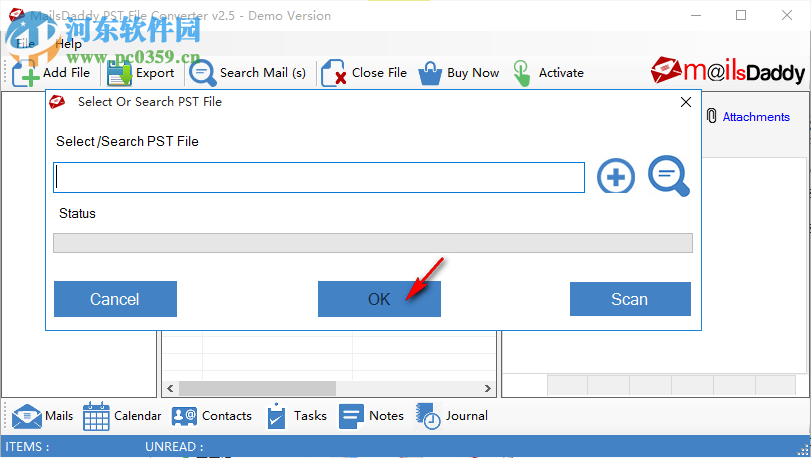
Task: Maximize the MailsDaddy window
Action: point(741,15)
